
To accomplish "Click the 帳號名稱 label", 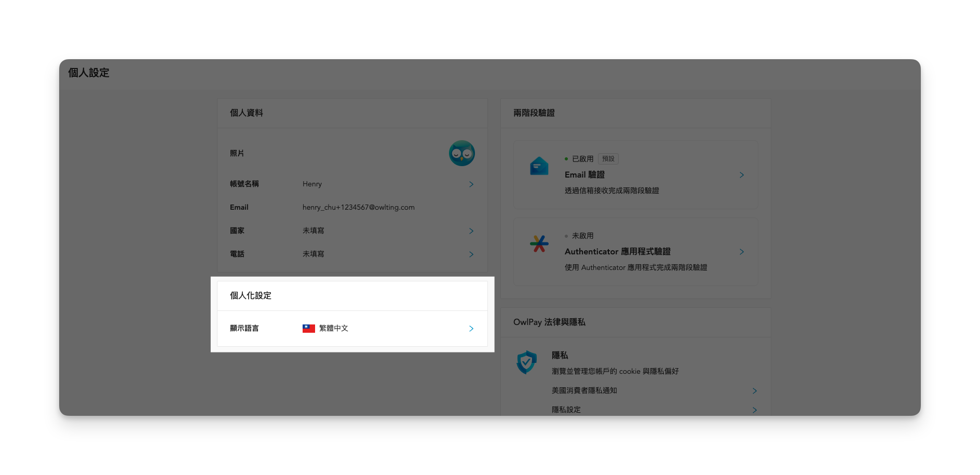I will tap(244, 184).
